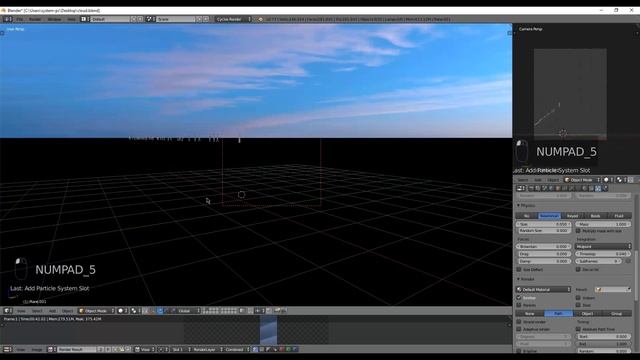Click the Brownian force slider
The width and height of the screenshot is (640, 360).
544,247
